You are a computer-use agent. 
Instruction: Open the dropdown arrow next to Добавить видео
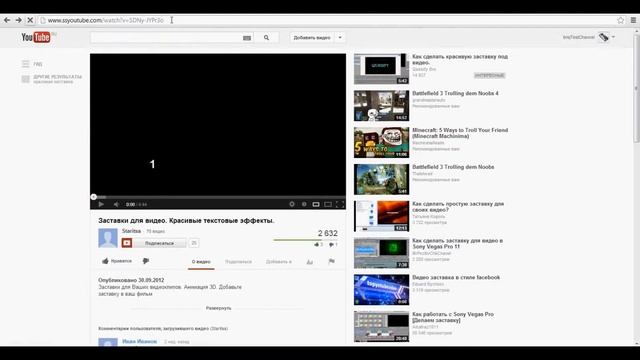340,38
